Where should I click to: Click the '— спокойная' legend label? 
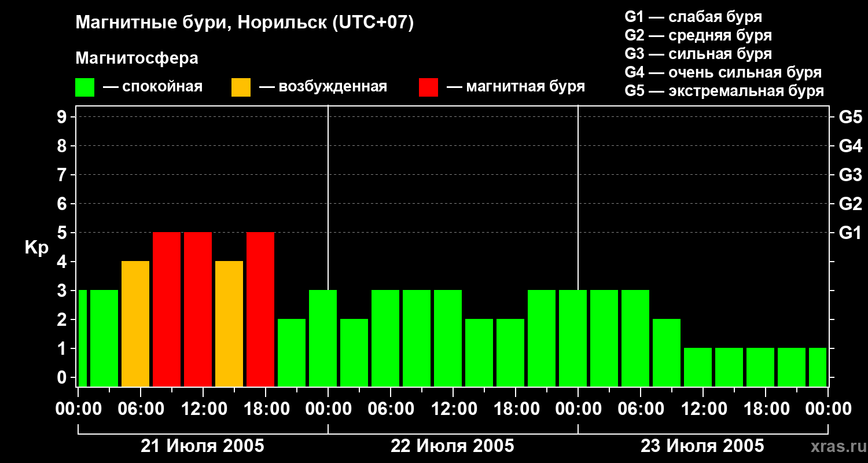[x=153, y=87]
